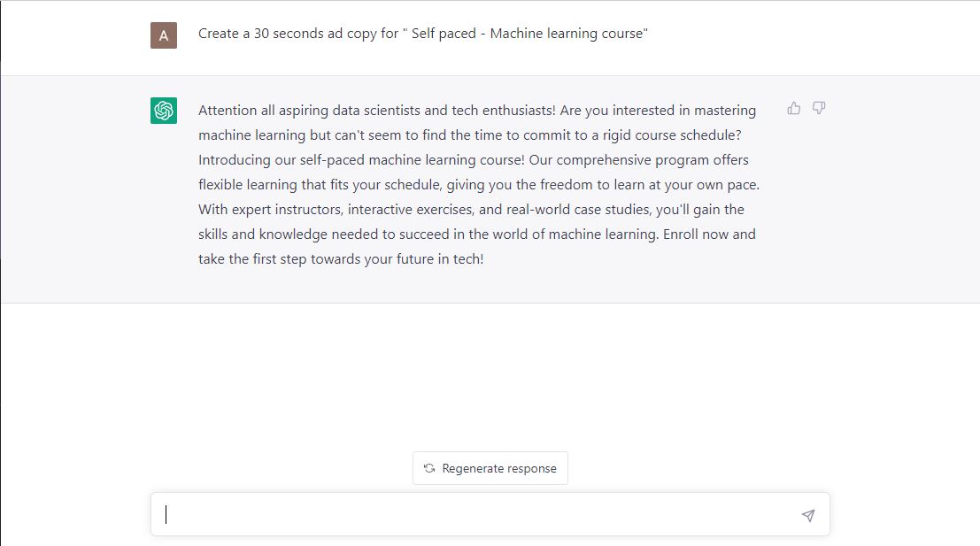Click the line beginning "skills and knowledge needed"
The width and height of the screenshot is (980, 546).
click(476, 235)
